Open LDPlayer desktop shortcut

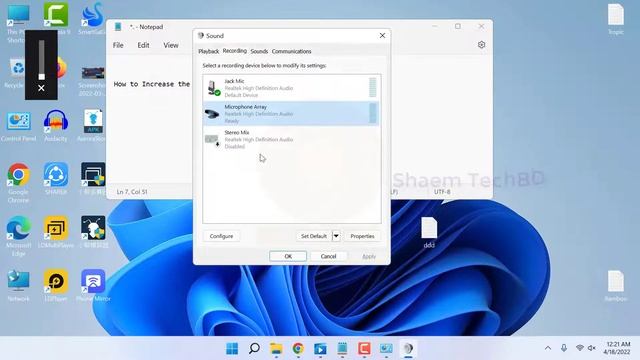click(56, 286)
